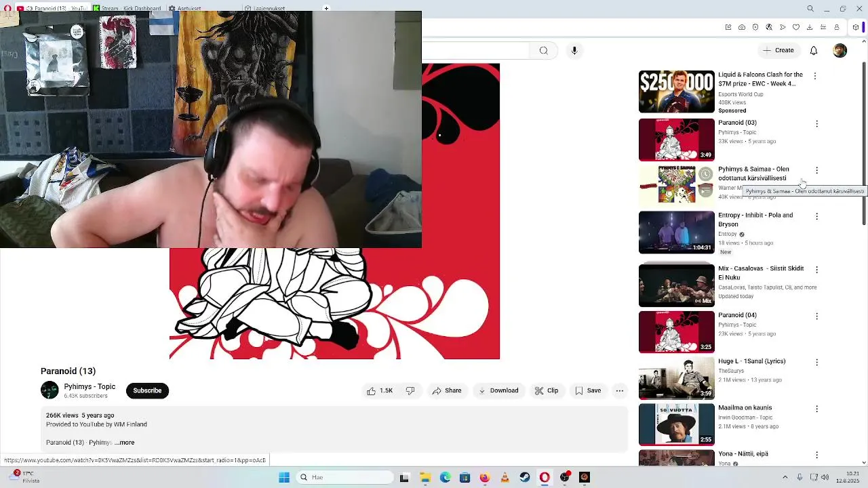Image resolution: width=868 pixels, height=488 pixels.
Task: Click the YouTube search magnifier button
Action: coord(543,50)
